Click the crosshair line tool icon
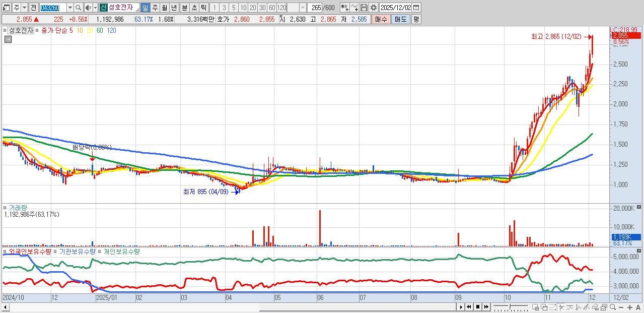 (562, 307)
